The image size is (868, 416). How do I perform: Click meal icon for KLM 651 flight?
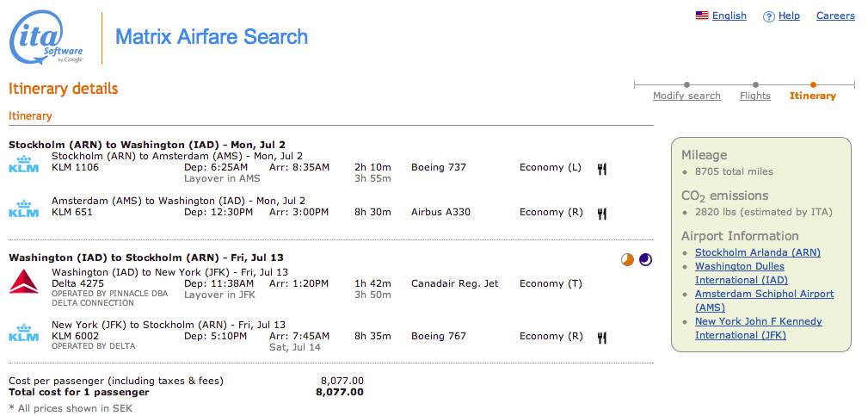tap(602, 214)
